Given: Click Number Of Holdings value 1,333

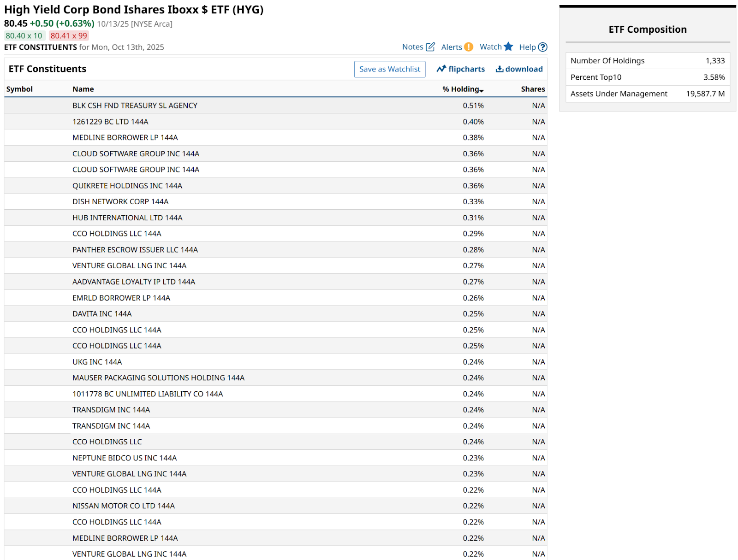Looking at the screenshot, I should pos(715,61).
